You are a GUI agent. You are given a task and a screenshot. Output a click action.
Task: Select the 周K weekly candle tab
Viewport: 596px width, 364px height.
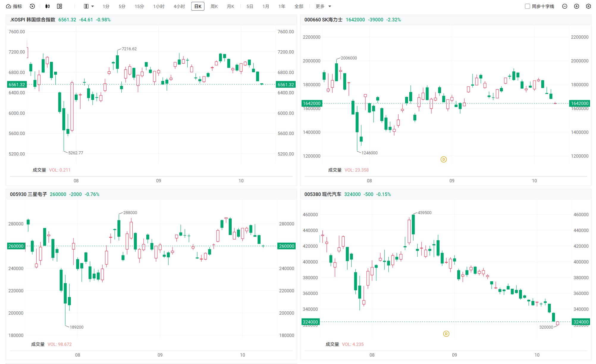click(x=214, y=6)
